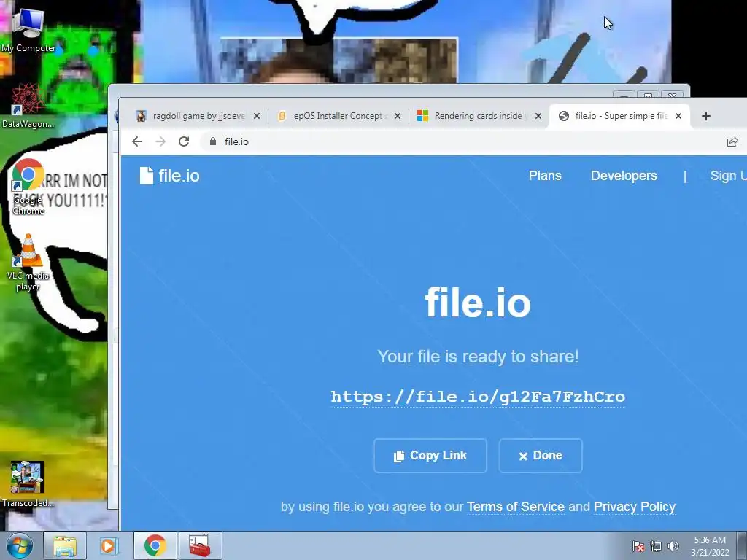Open volume speaker tray icon
Image resolution: width=747 pixels, height=560 pixels.
[x=673, y=546]
